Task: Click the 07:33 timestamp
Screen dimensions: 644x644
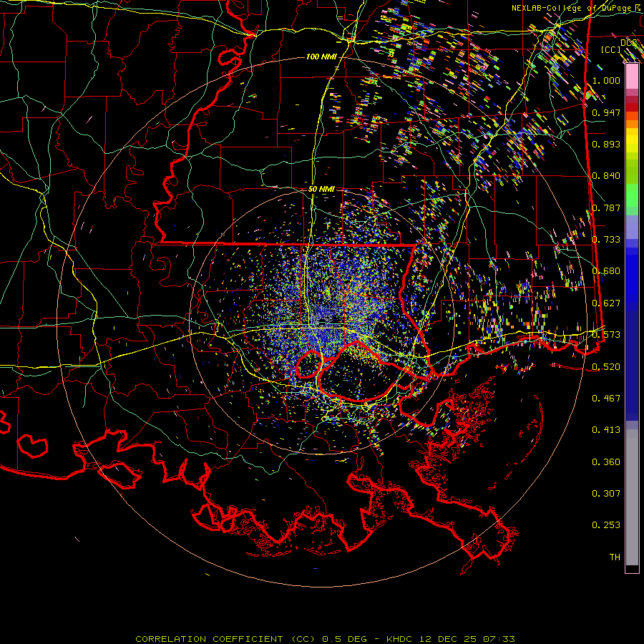Action: tap(499, 639)
